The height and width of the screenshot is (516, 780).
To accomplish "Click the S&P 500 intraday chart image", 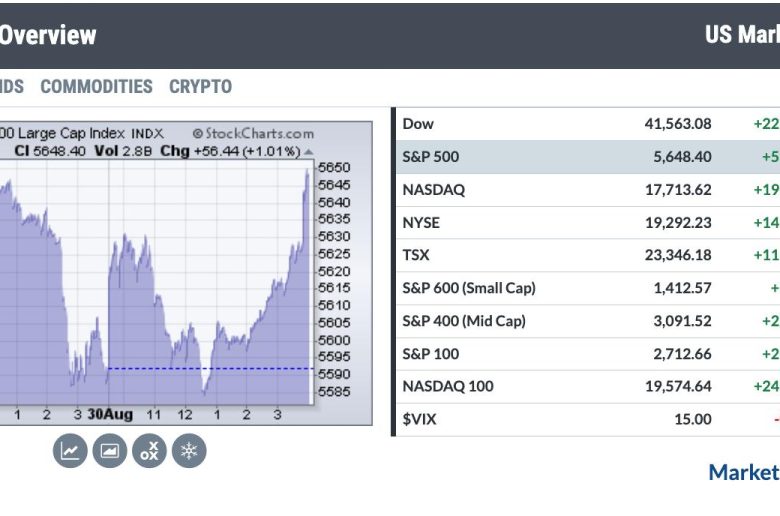I will pos(186,273).
